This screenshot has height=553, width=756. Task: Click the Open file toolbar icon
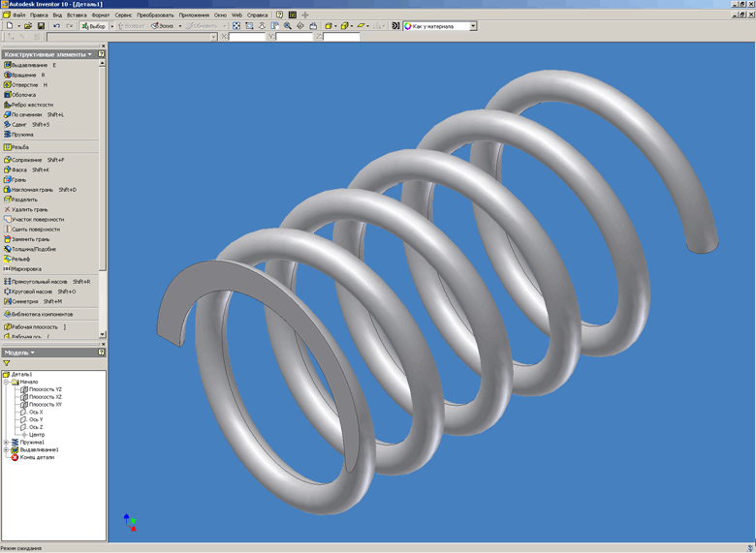[28, 26]
